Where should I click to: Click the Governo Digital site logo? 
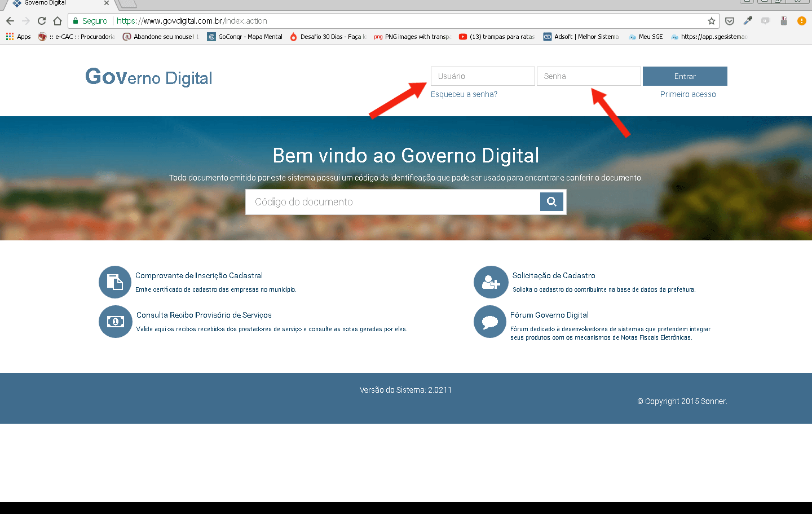click(149, 77)
